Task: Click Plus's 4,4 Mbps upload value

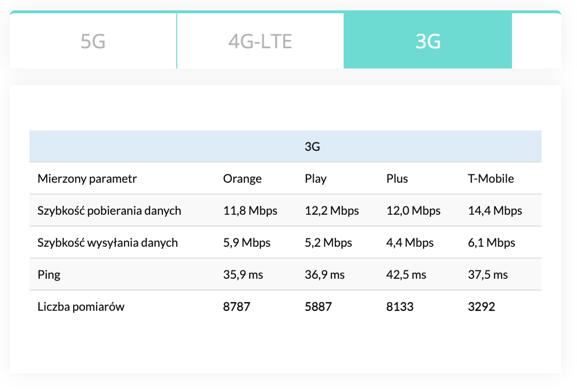Action: (410, 243)
